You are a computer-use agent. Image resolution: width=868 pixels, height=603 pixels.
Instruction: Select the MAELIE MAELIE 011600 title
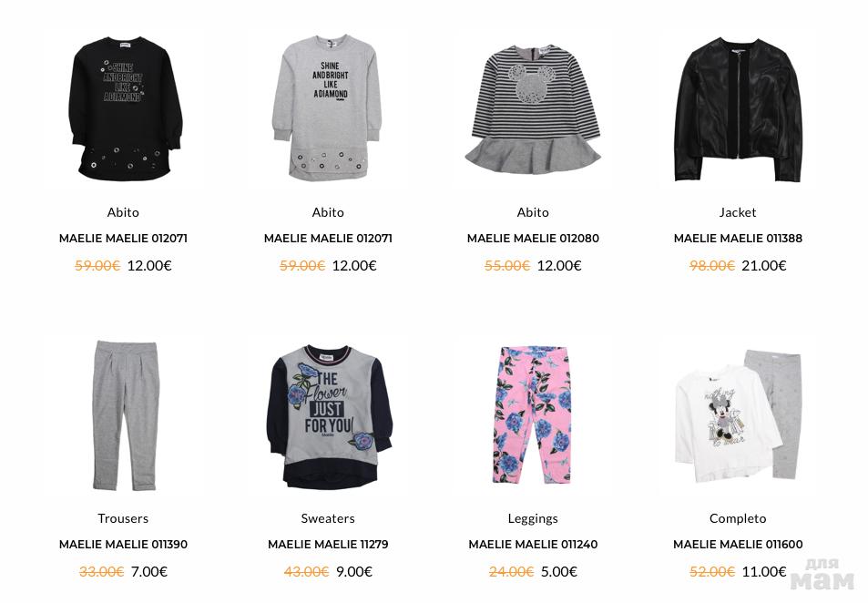tap(738, 545)
